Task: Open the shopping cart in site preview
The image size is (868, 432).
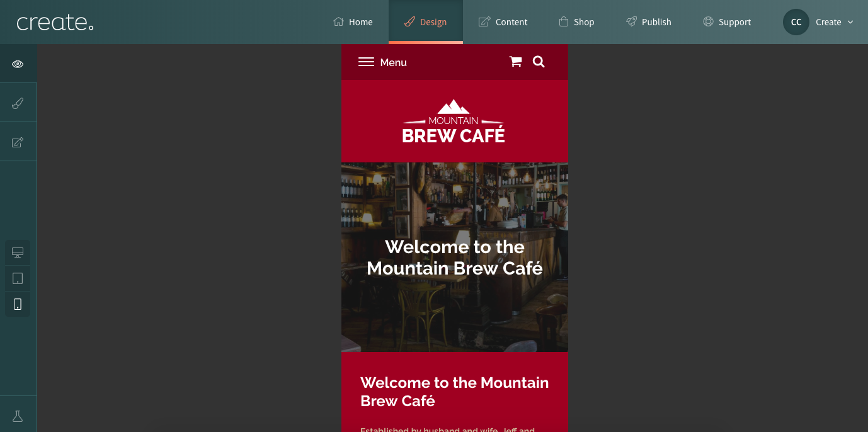Action: pyautogui.click(x=515, y=62)
